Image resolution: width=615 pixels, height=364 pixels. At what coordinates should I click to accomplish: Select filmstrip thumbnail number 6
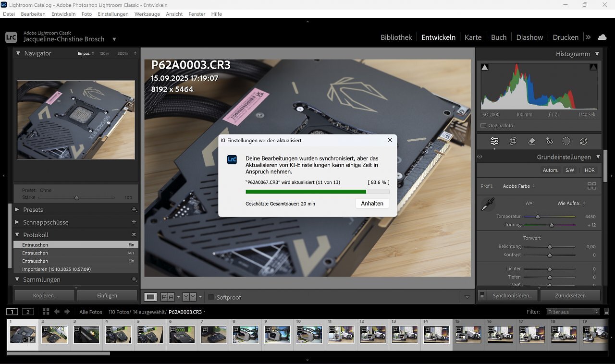pyautogui.click(x=182, y=334)
